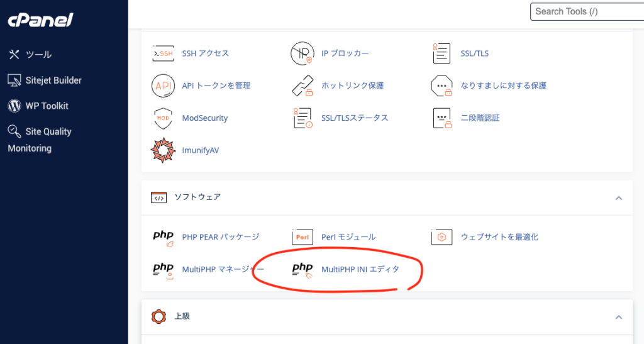
Task: Open the 二段階認証 icon
Action: 442,118
